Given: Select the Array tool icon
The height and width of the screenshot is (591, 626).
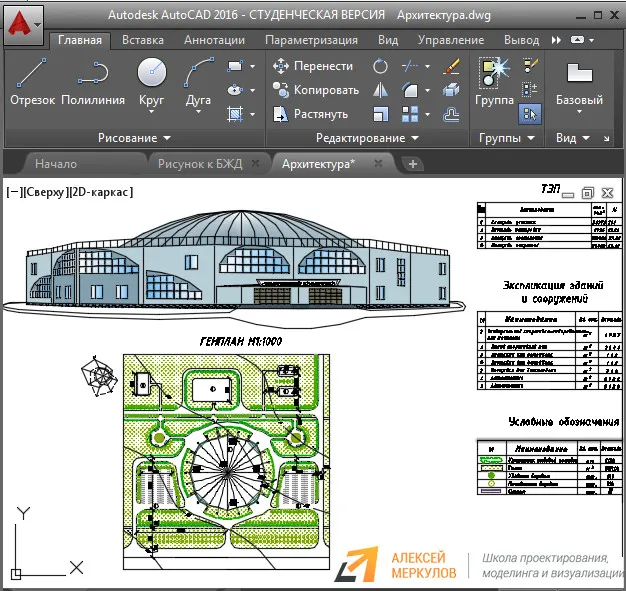Looking at the screenshot, I should 410,114.
